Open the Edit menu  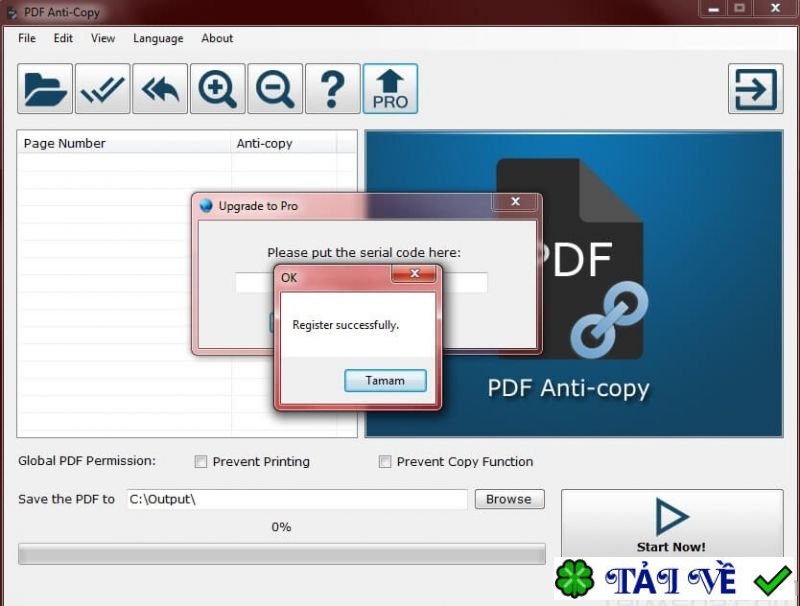[x=63, y=38]
